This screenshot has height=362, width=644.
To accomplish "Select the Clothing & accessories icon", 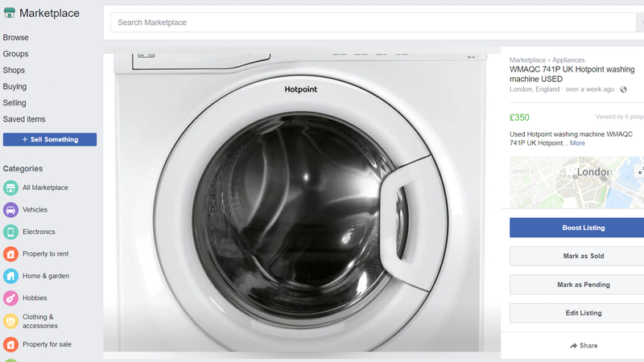I will (10, 321).
